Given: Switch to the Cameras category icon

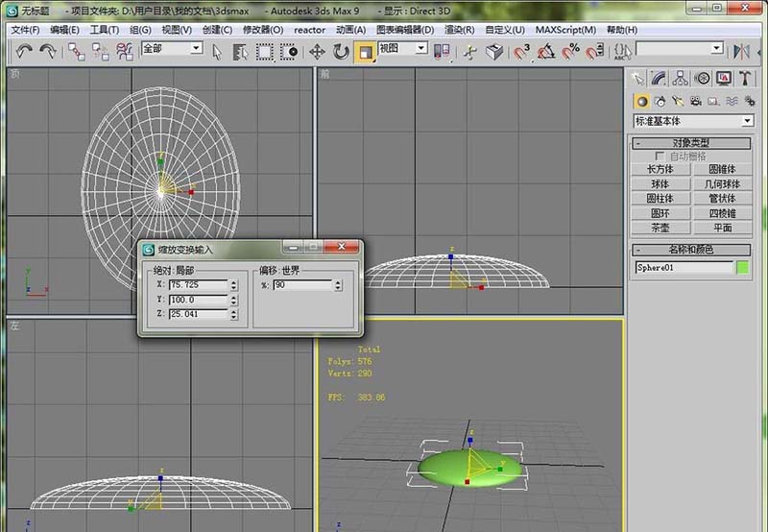Looking at the screenshot, I should [695, 101].
